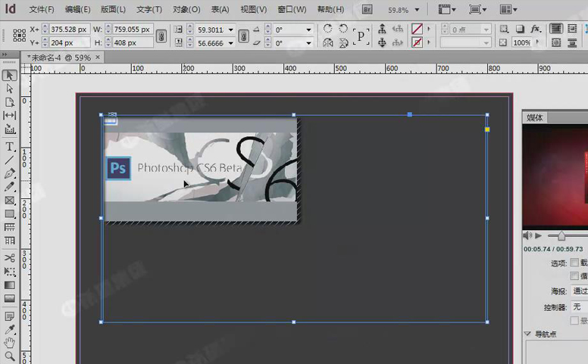This screenshot has width=588, height=364.
Task: Switch to the 未命名-4 document tab
Action: (x=59, y=57)
